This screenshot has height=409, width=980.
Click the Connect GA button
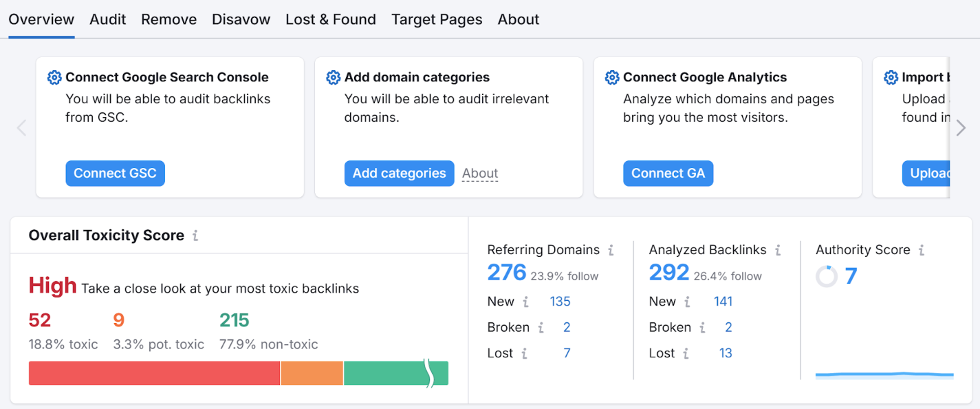pos(668,174)
